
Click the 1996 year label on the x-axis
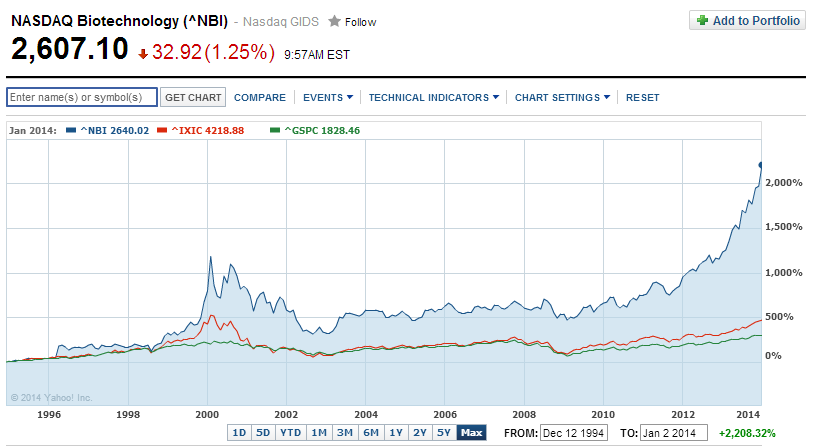(x=49, y=414)
